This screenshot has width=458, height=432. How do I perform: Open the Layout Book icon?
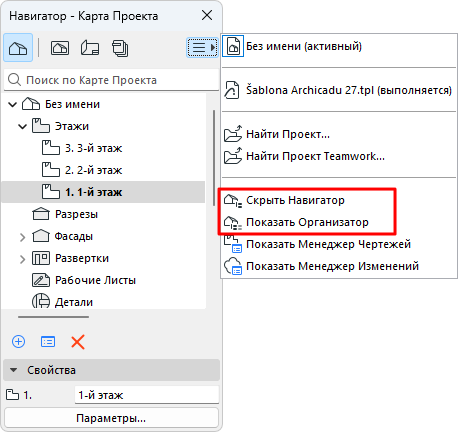pyautogui.click(x=90, y=48)
